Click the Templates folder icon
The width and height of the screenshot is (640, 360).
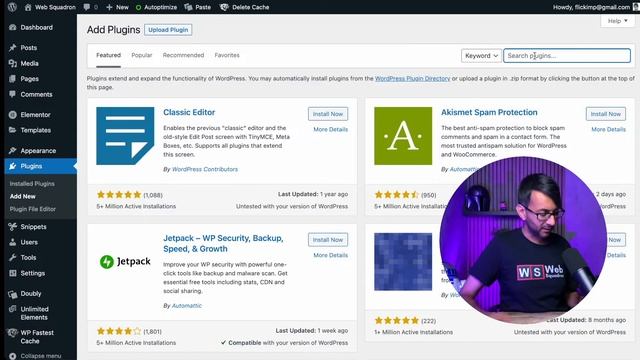pyautogui.click(x=13, y=130)
